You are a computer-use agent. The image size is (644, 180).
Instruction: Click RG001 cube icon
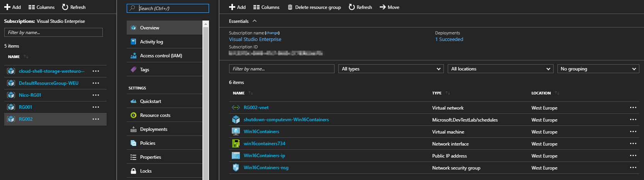pos(11,107)
